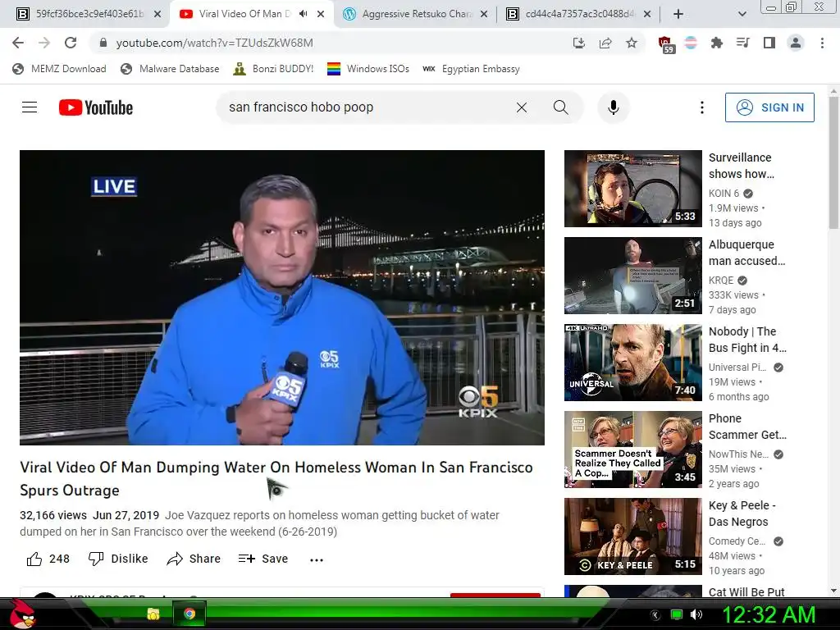Open a new browser tab
This screenshot has height=630, width=840.
678,15
